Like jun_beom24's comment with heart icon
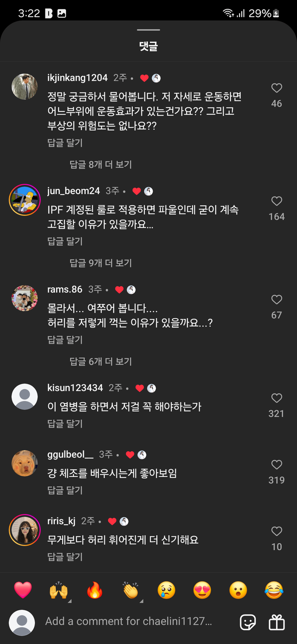This screenshot has width=297, height=644. tap(277, 201)
